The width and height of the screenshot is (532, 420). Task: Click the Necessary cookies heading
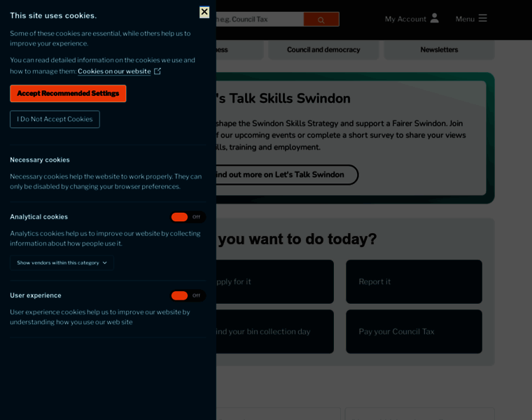[x=40, y=160]
